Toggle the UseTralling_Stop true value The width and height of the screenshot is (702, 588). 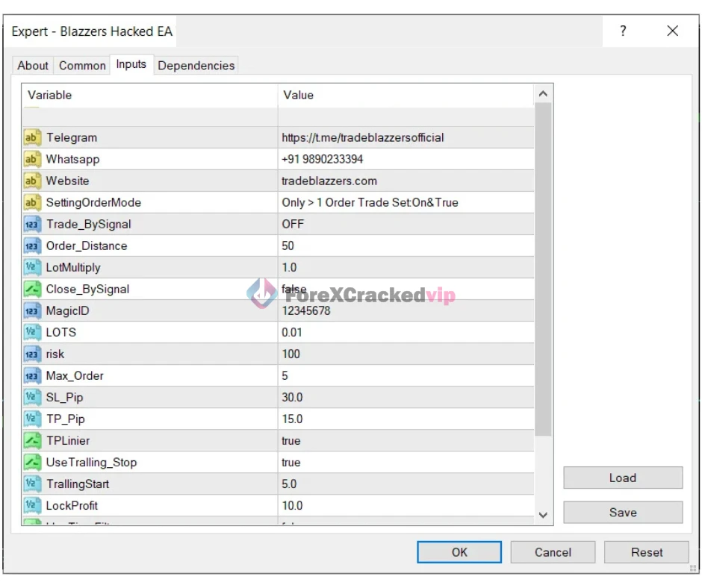(x=406, y=462)
